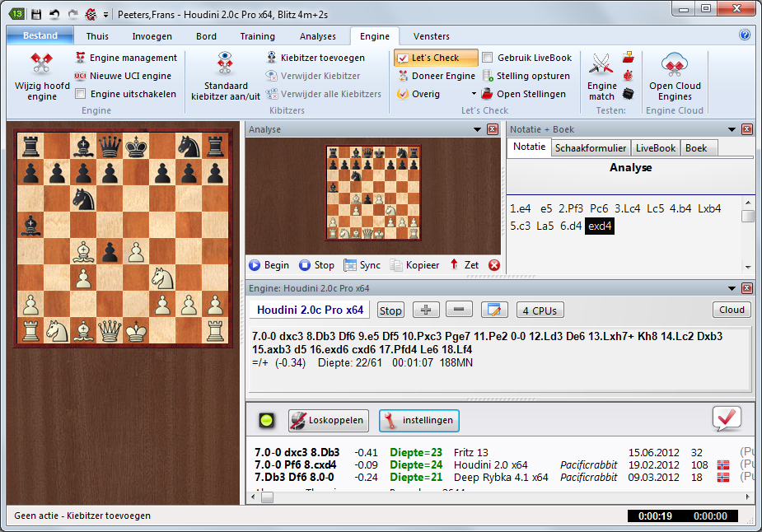This screenshot has width=762, height=532.
Task: Open the quick access toolbar dropdown arrow
Action: pos(105,15)
